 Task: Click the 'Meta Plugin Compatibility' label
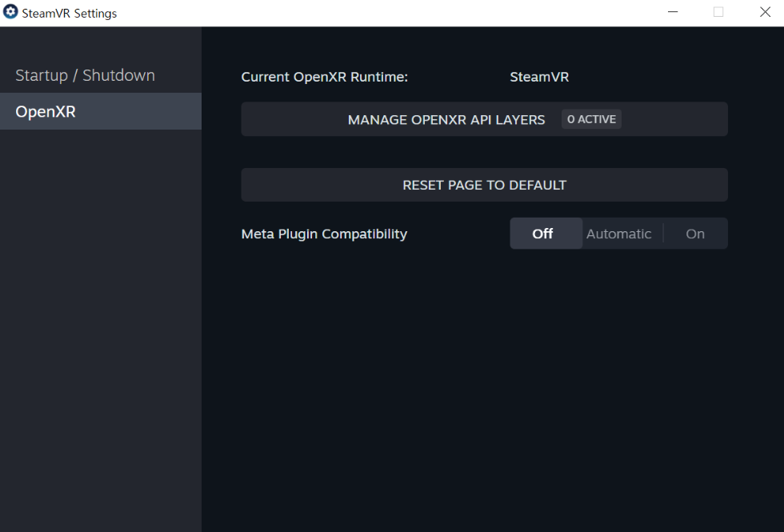(x=324, y=234)
